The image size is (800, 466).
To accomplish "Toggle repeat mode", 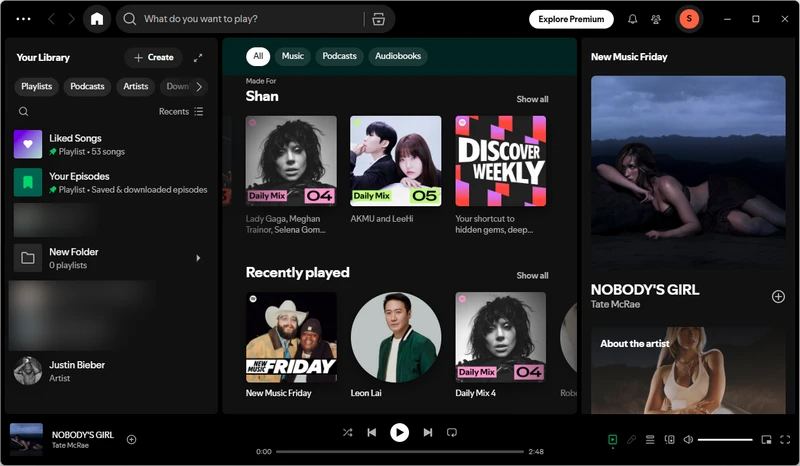I will [452, 432].
